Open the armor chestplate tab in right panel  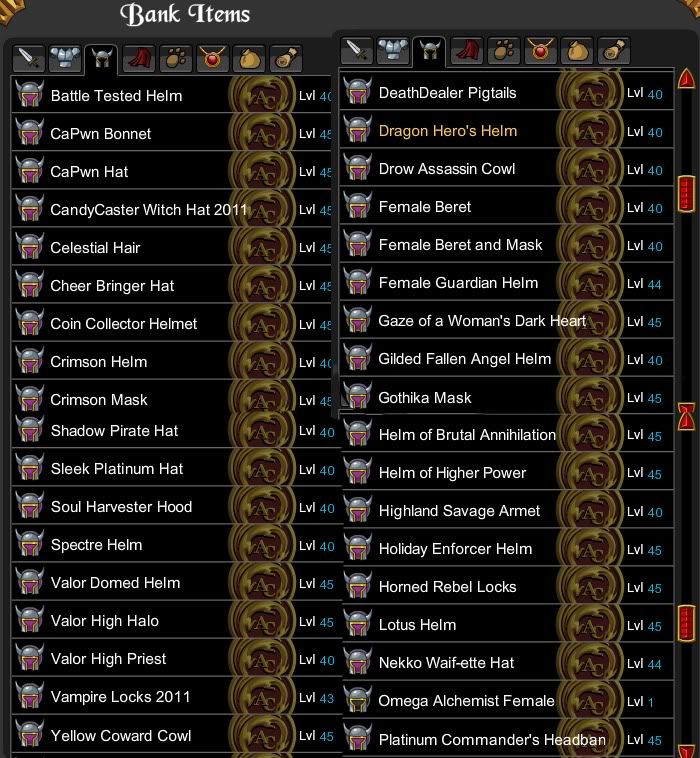click(393, 51)
